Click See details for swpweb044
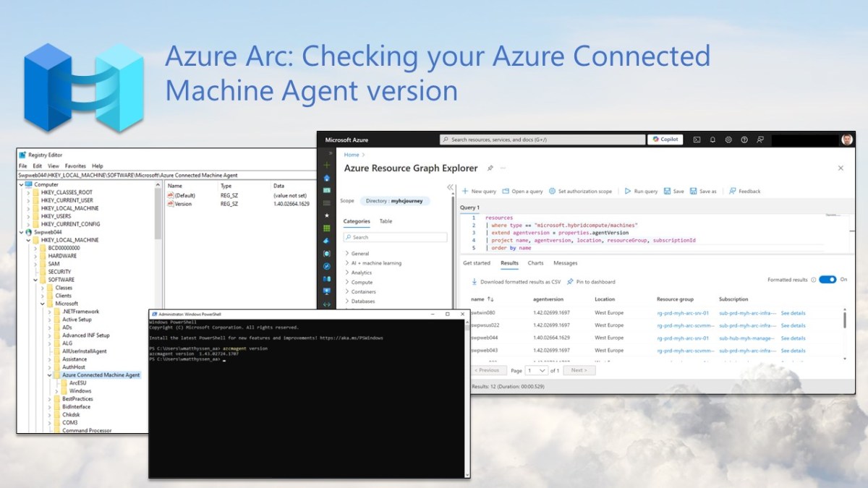The width and height of the screenshot is (868, 488). (x=792, y=338)
